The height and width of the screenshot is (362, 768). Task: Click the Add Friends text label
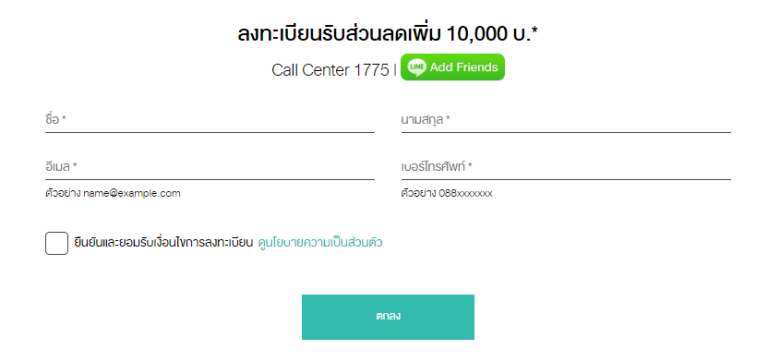(x=463, y=67)
